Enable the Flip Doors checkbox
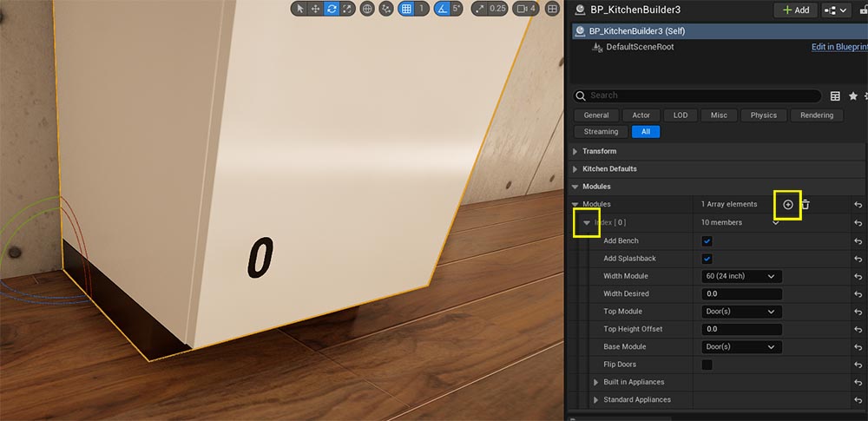868x421 pixels. (707, 365)
